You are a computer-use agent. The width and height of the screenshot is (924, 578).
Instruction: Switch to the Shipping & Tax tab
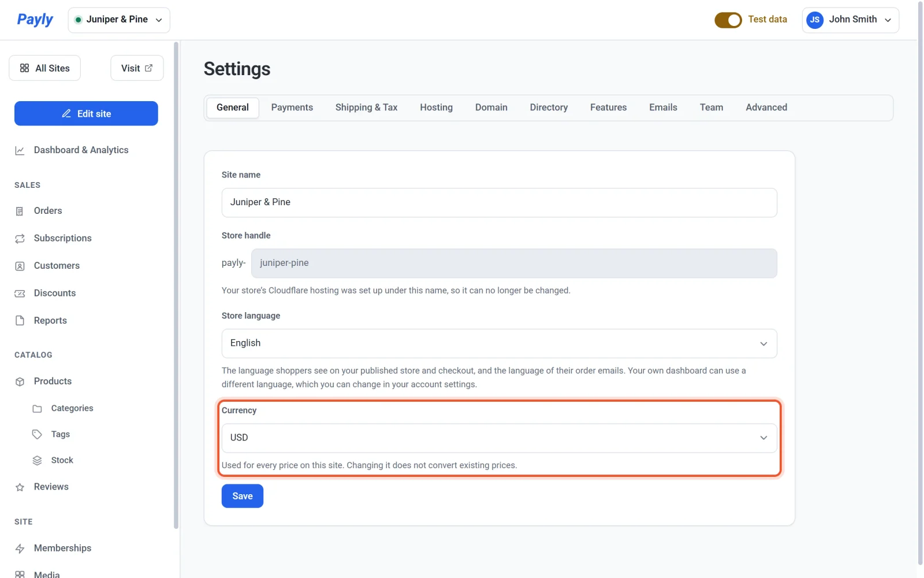point(366,108)
